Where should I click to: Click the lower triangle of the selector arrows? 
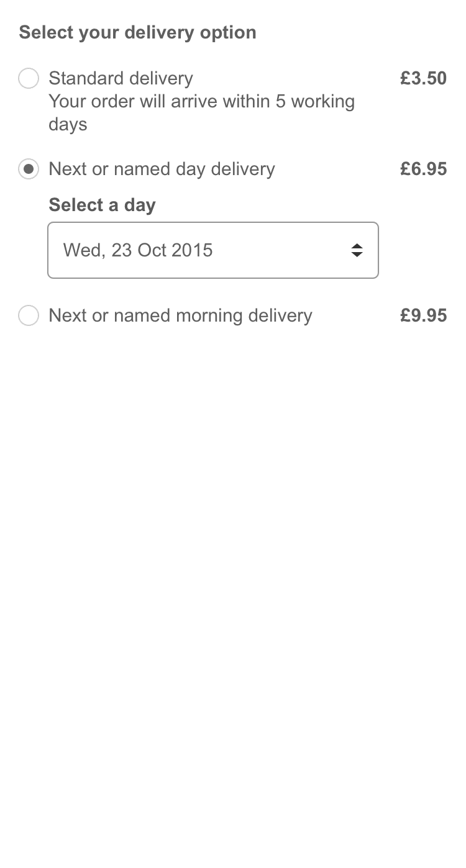(x=357, y=255)
